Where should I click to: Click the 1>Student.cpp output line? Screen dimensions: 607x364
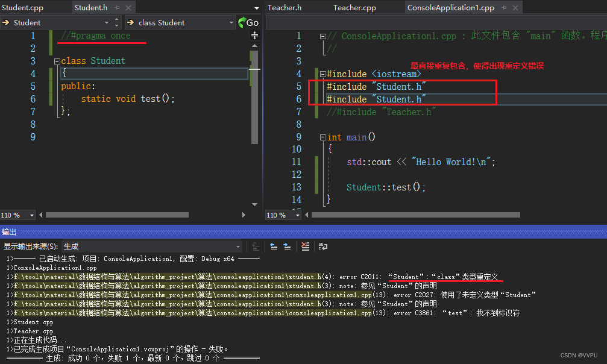click(30, 322)
